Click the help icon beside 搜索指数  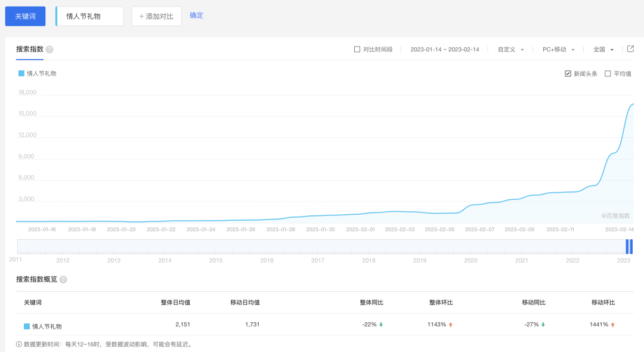click(49, 50)
